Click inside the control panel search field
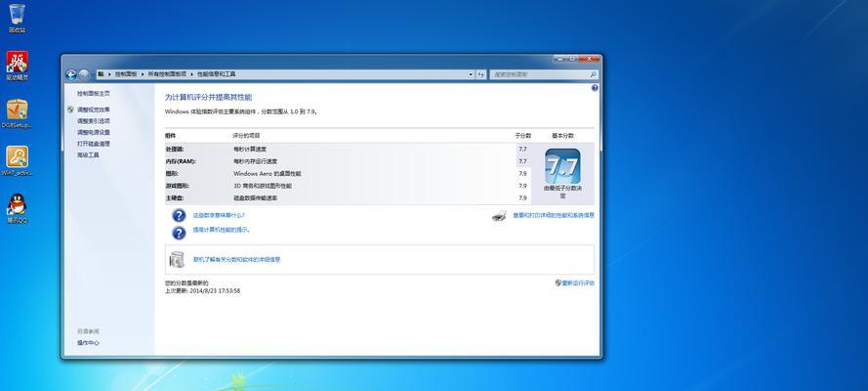This screenshot has height=391, width=868. (540, 74)
